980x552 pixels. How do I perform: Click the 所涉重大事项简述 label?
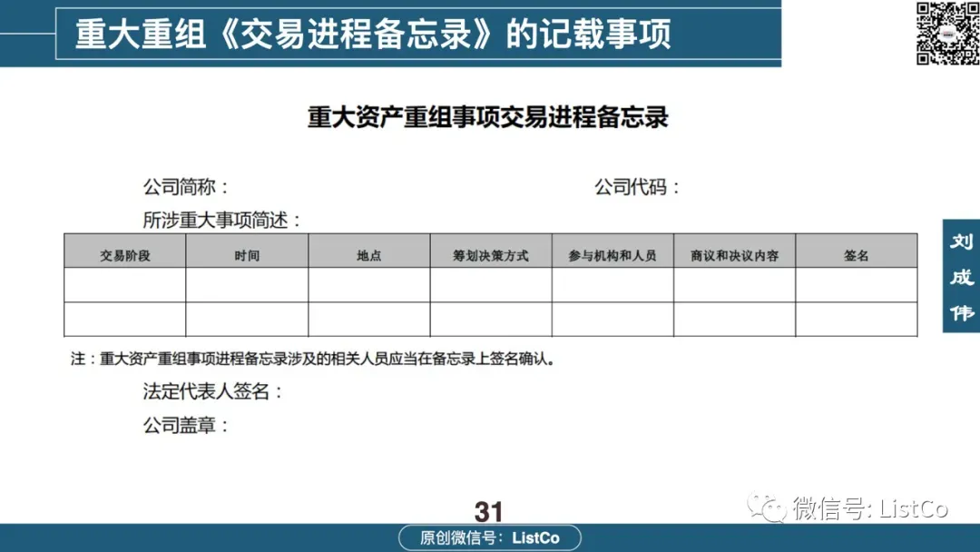coord(222,220)
